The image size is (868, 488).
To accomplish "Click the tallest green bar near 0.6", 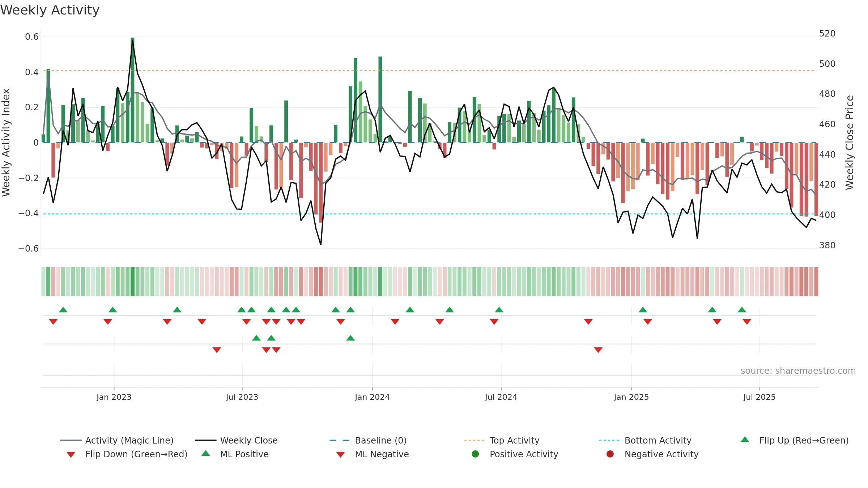I will pos(132,90).
